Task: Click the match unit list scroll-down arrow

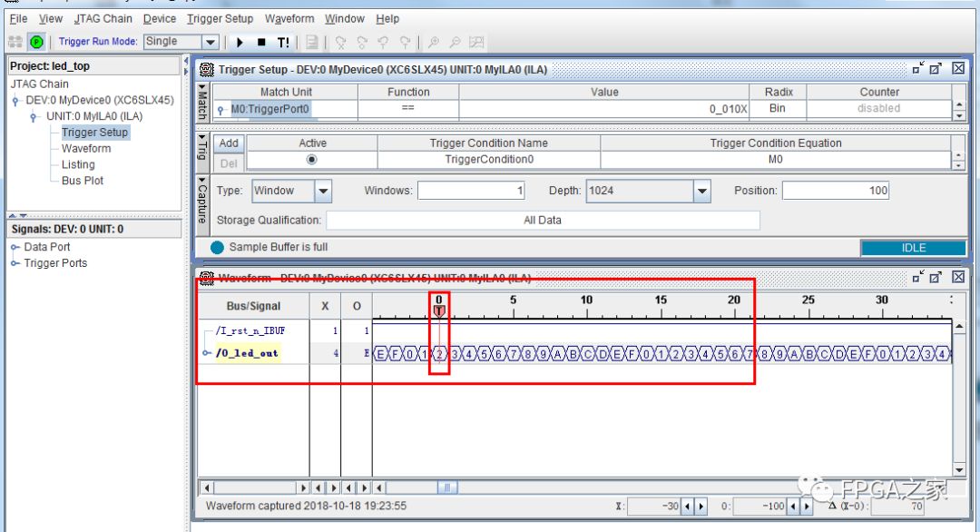Action: click(959, 115)
